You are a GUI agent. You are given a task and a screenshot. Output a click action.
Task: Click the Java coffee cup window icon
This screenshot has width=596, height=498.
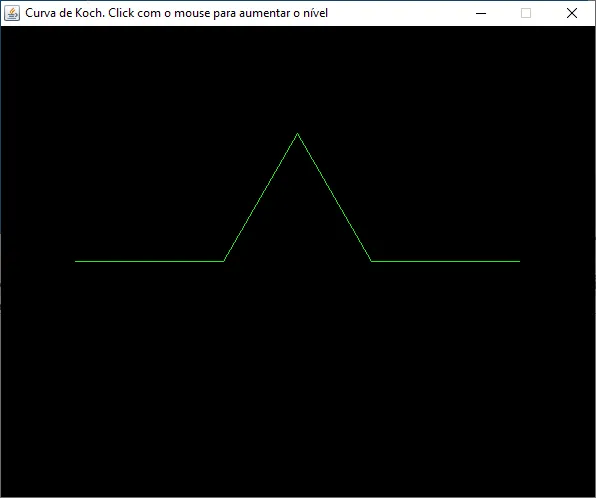[12, 13]
